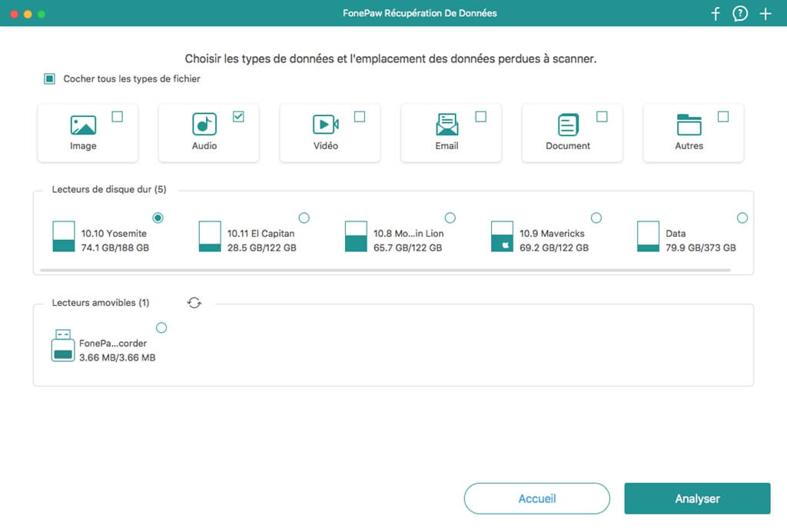Click the 10.11 El Capitan disk icon
This screenshot has width=787, height=532.
point(210,236)
